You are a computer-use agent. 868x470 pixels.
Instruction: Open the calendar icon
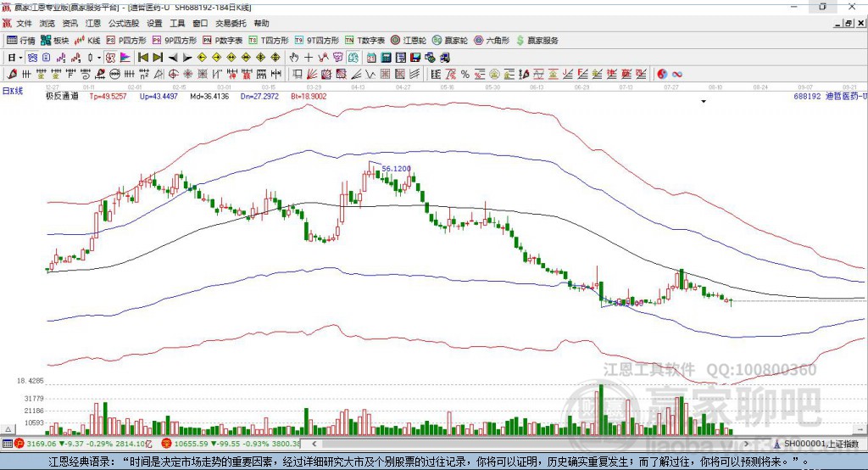371,58
